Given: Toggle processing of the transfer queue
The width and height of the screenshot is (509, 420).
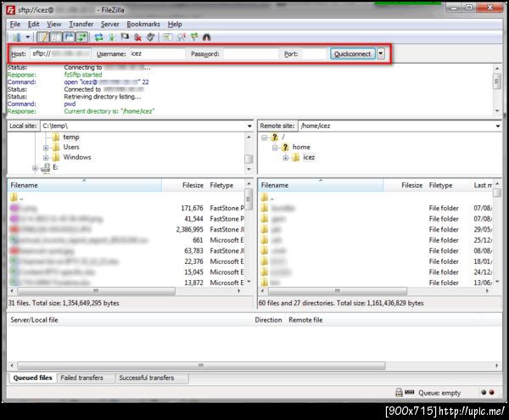Looking at the screenshot, I should (112, 37).
